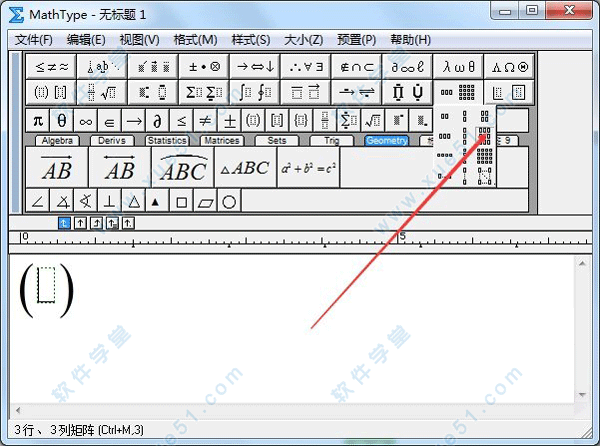Click the empty slot inside parentheses

[x=46, y=285]
